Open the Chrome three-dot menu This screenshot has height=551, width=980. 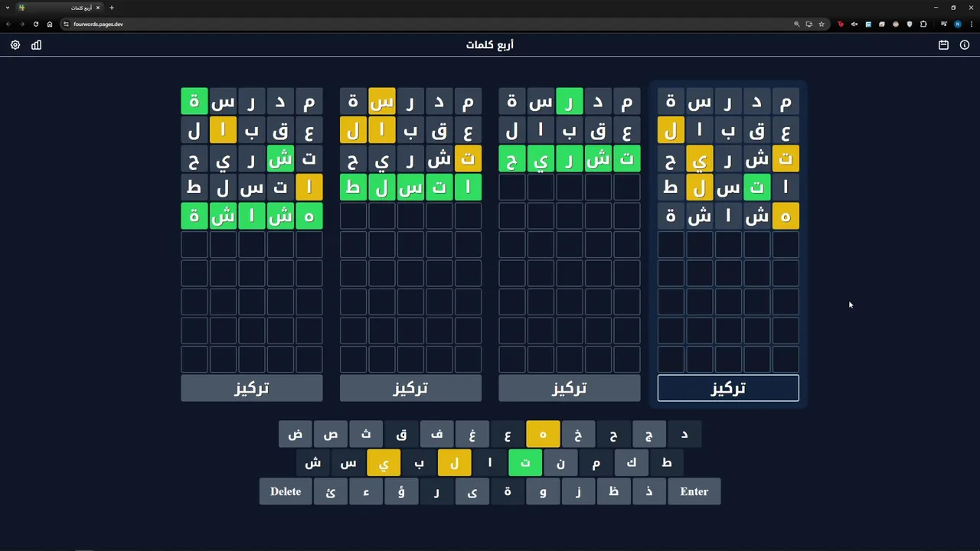970,24
